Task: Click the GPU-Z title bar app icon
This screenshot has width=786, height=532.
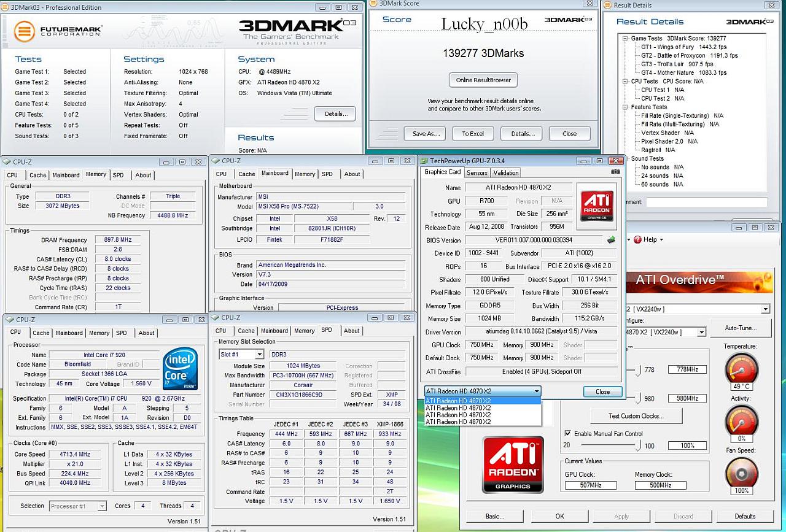Action: coord(424,161)
